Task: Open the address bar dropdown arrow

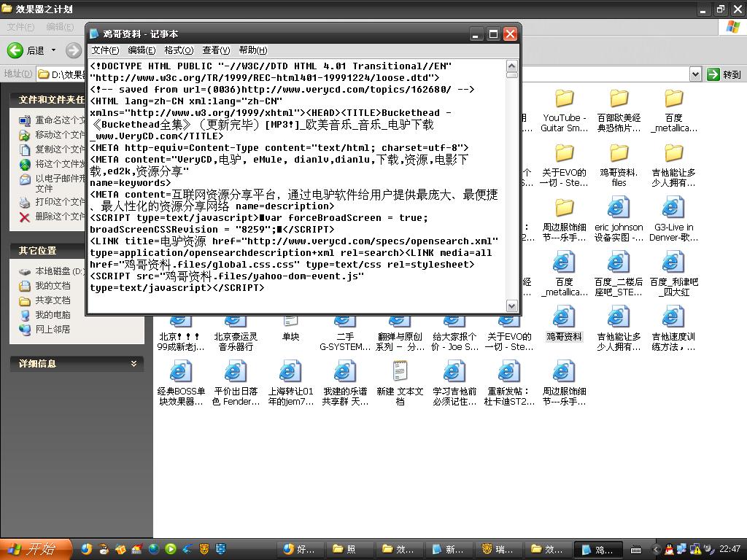Action: [x=694, y=74]
